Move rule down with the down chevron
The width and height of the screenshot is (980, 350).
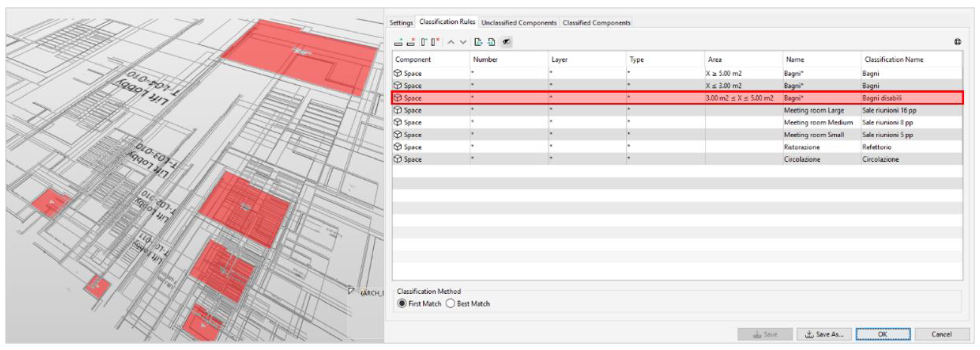coord(463,42)
